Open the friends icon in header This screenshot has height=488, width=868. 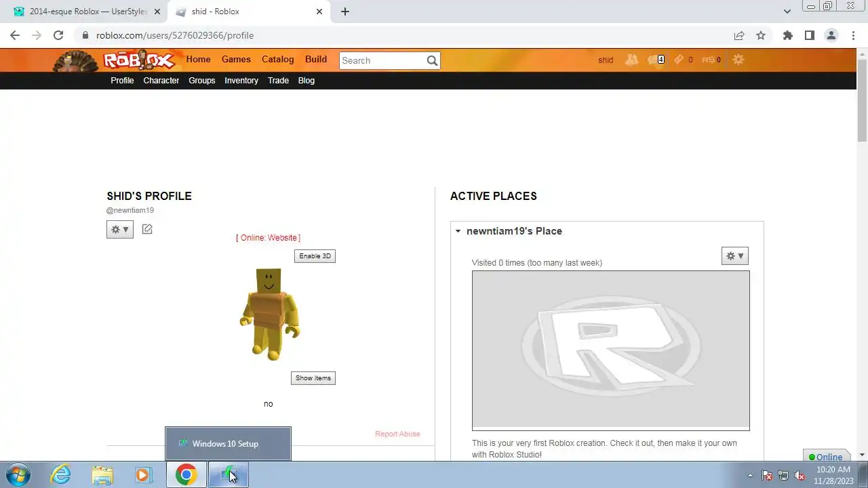tap(631, 60)
